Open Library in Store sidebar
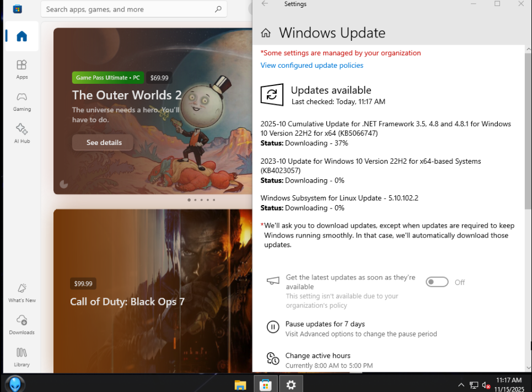The height and width of the screenshot is (392, 532). [22, 357]
